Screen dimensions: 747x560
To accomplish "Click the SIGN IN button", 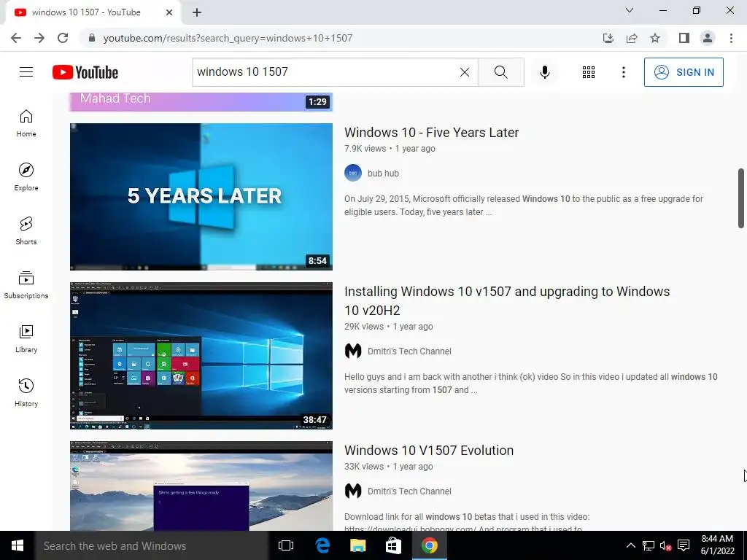I will tap(683, 72).
